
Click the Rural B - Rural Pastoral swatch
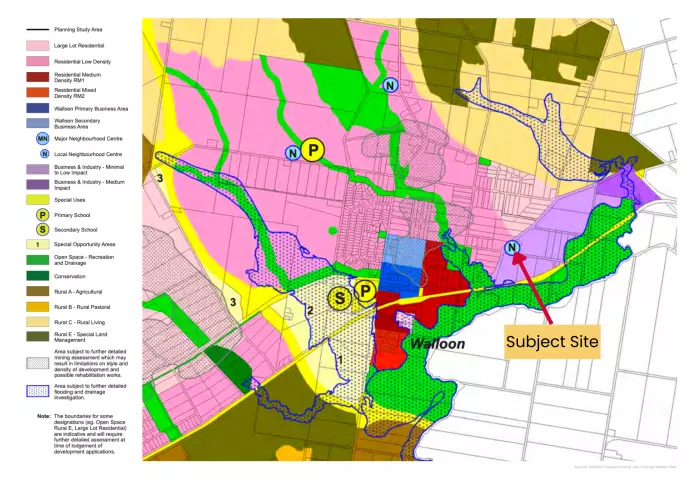click(43, 306)
